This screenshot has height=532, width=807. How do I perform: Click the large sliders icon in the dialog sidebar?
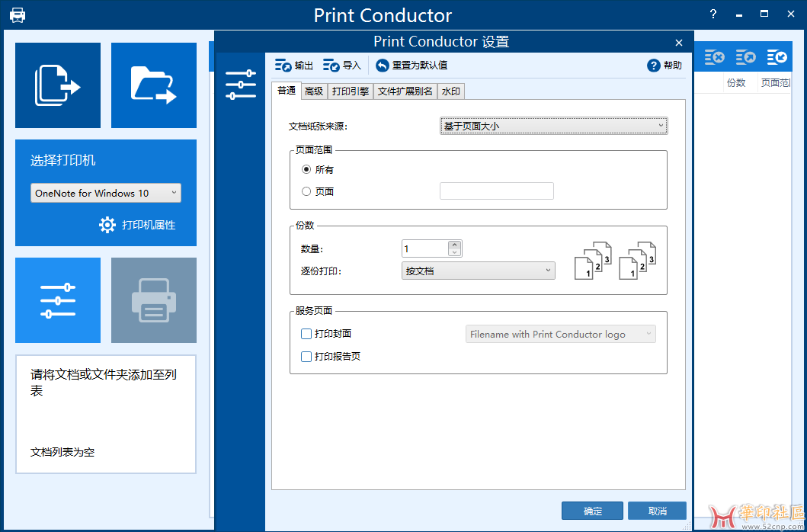coord(241,85)
